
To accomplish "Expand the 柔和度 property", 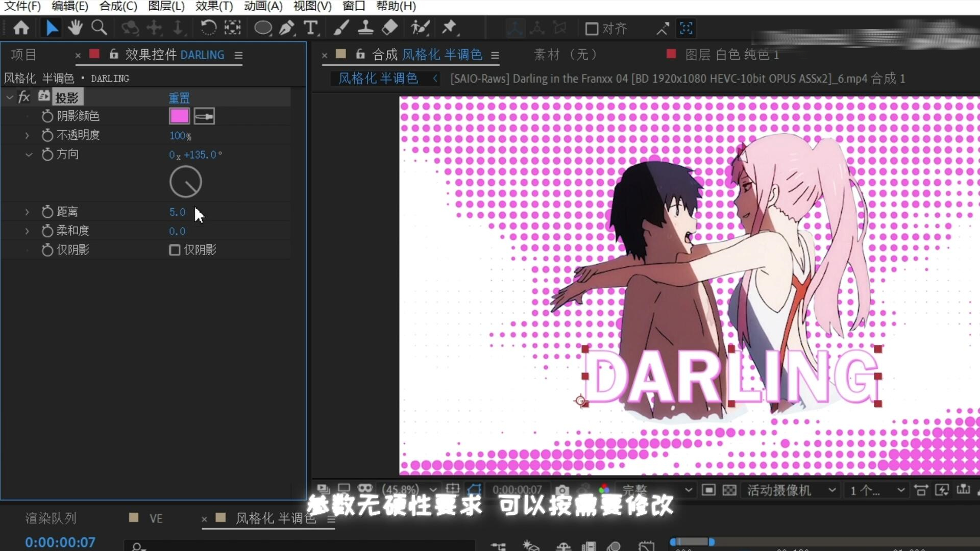I will (28, 231).
